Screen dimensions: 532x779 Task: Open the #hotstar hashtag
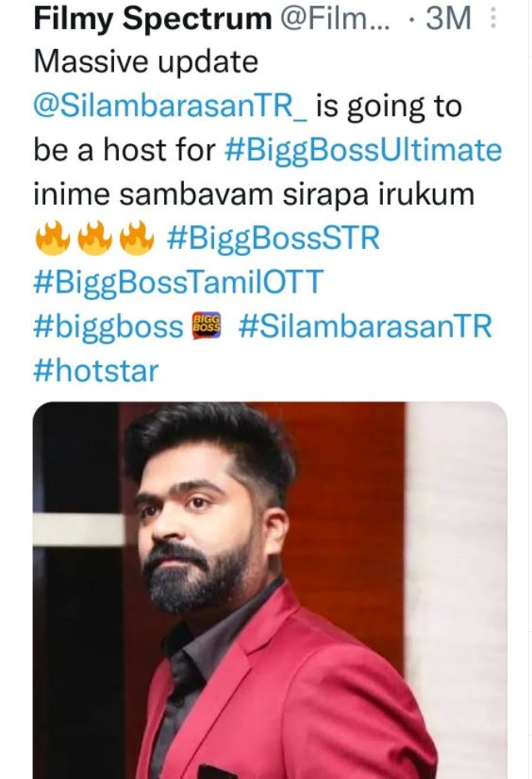tap(96, 371)
